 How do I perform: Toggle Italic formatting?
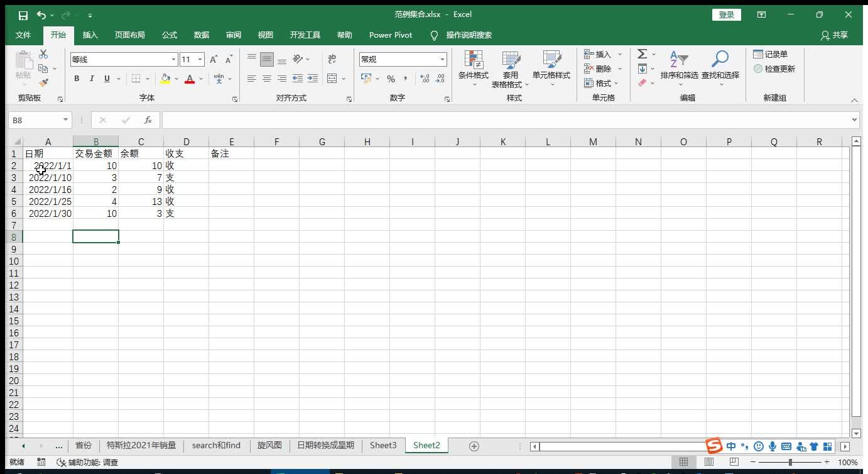(x=92, y=79)
